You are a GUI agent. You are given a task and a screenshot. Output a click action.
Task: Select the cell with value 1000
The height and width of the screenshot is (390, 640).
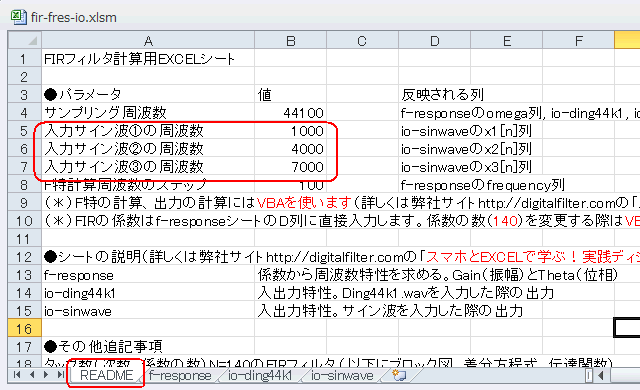coord(291,131)
